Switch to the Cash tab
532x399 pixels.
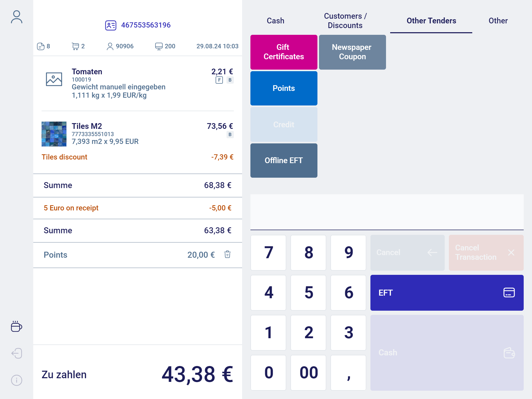click(x=275, y=21)
